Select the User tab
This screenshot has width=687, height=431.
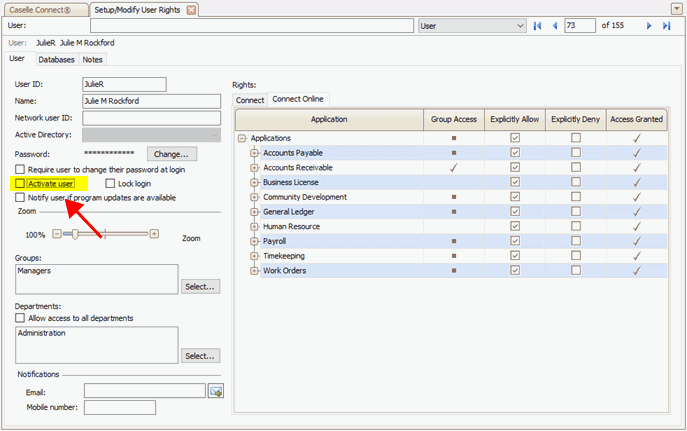click(x=17, y=58)
